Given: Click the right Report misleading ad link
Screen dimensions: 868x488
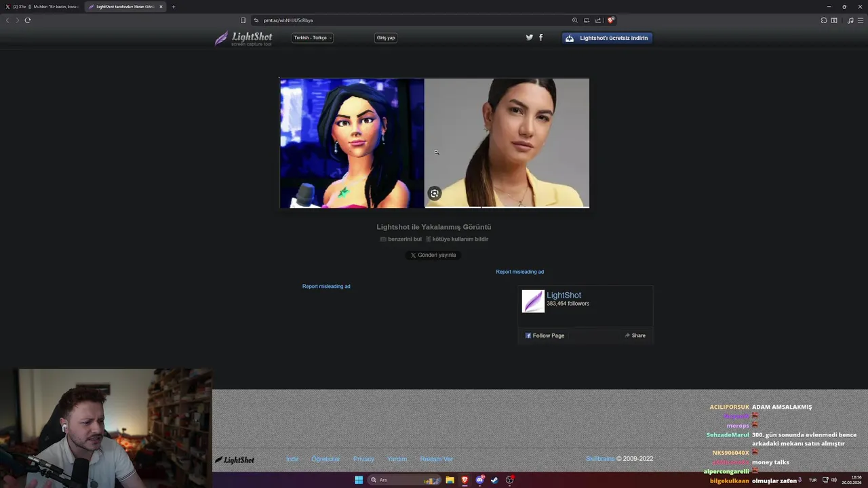Looking at the screenshot, I should pos(520,272).
